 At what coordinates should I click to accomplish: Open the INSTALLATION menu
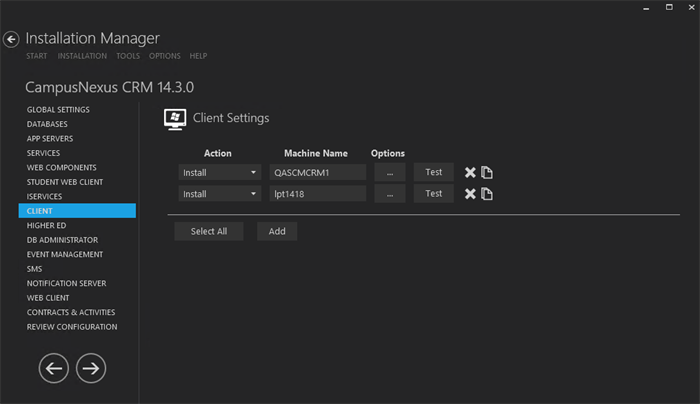click(x=82, y=56)
